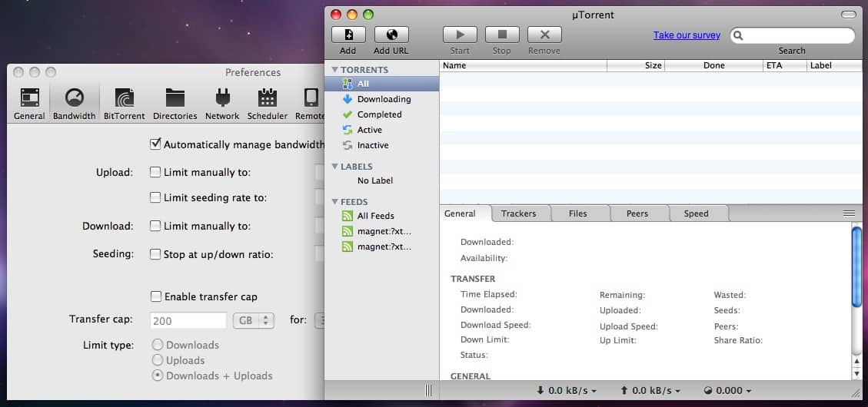Screen dimensions: 868x407
Task: Collapse the FEEDS sidebar section
Action: (x=335, y=202)
